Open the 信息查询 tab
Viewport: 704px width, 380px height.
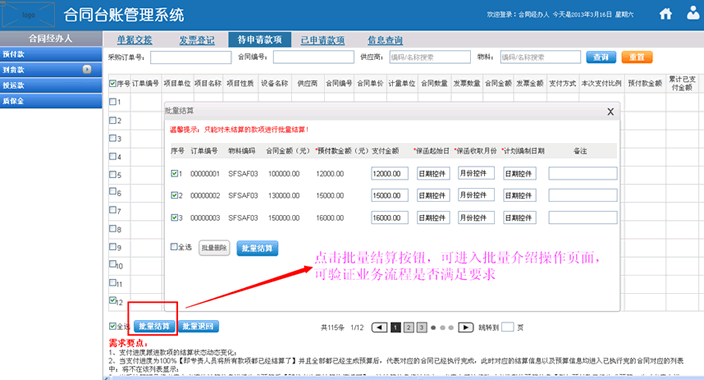point(385,40)
